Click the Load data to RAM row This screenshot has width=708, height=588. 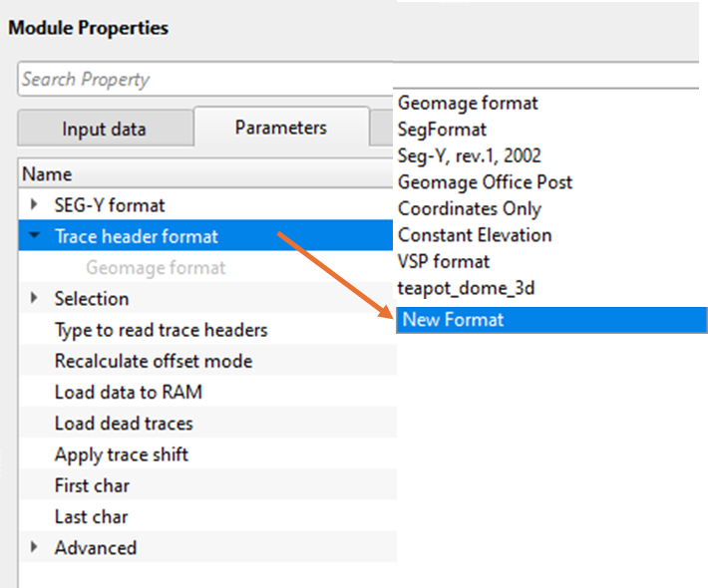[129, 392]
